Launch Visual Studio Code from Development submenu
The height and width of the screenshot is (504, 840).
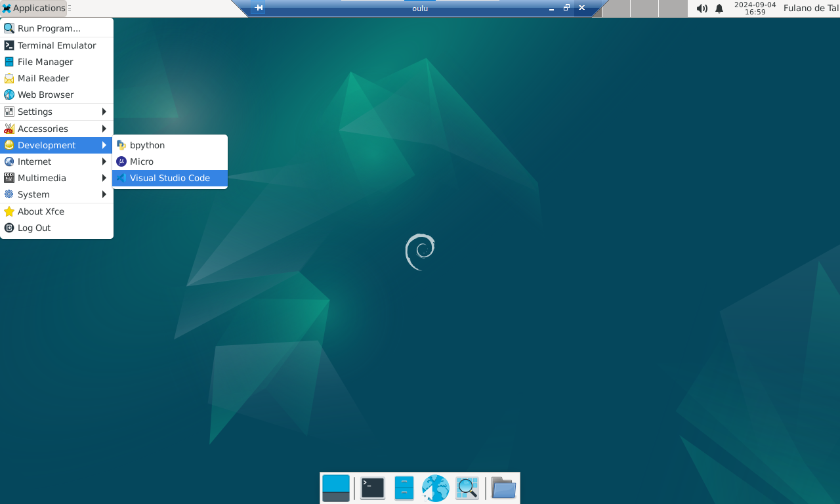point(169,178)
